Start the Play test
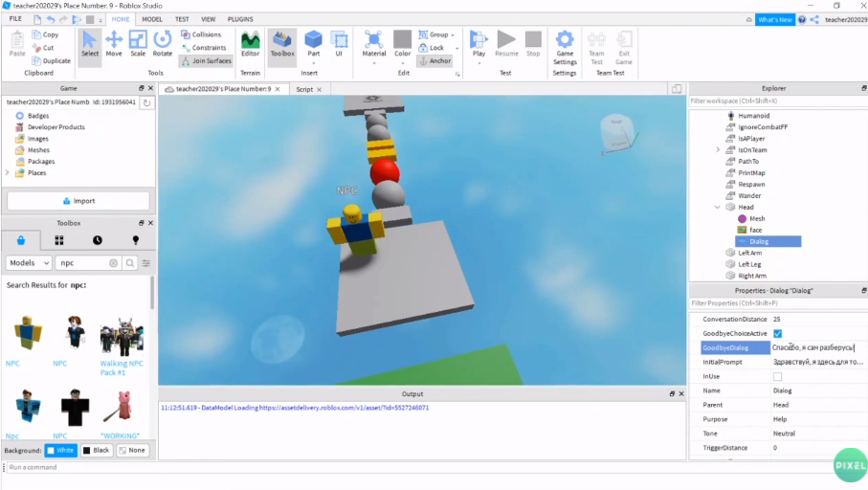 click(x=479, y=45)
